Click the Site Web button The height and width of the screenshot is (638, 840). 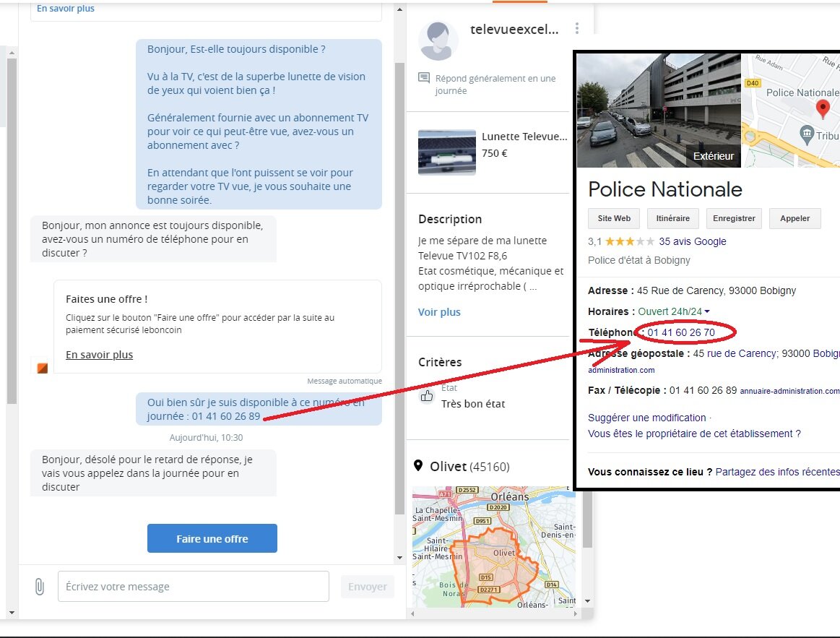pyautogui.click(x=614, y=218)
